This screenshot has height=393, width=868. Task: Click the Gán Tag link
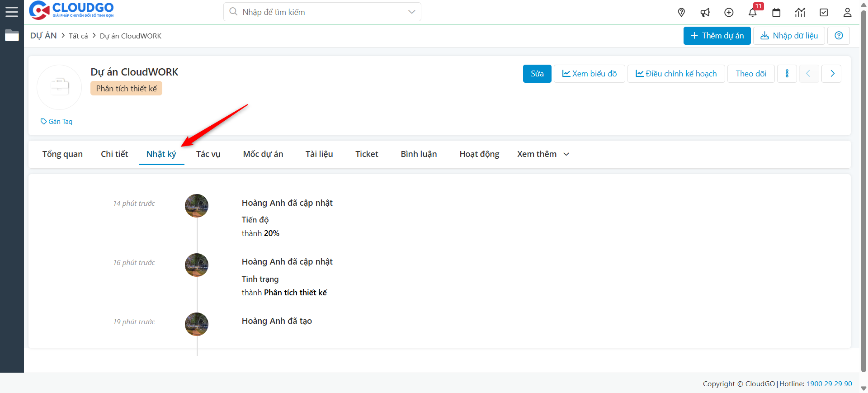click(57, 122)
